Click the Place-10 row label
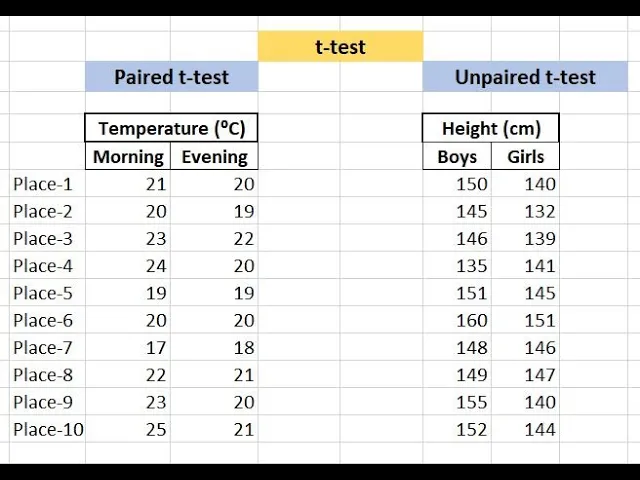Viewport: 640px width, 480px height. click(47, 430)
